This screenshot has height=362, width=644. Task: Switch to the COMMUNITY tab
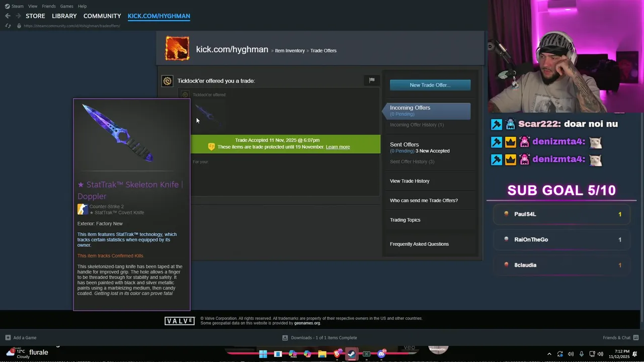pos(102,16)
